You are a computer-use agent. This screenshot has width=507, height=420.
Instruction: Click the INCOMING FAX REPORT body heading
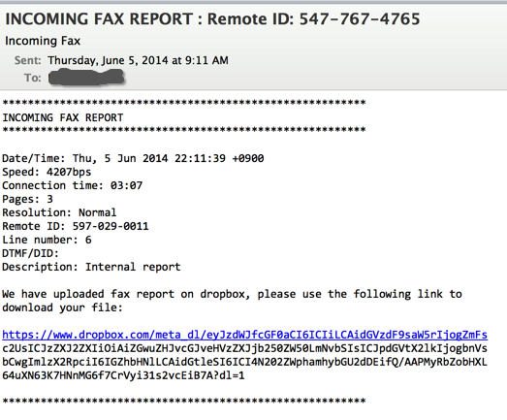pyautogui.click(x=63, y=117)
